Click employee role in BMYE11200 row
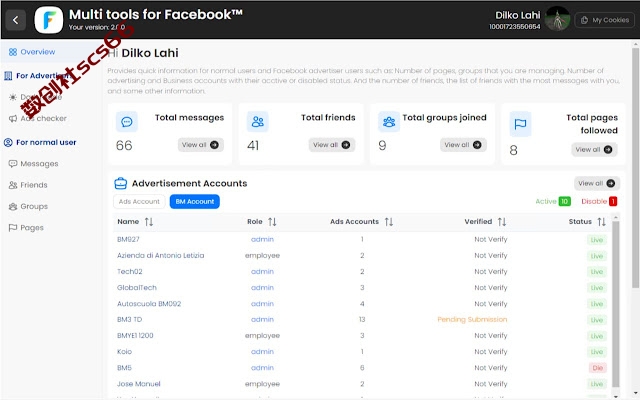This screenshot has height=400, width=640. (262, 336)
